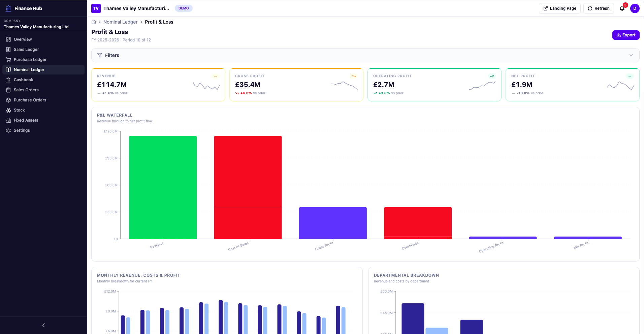The height and width of the screenshot is (334, 644).
Task: Expand the Filters panel
Action: coord(112,55)
